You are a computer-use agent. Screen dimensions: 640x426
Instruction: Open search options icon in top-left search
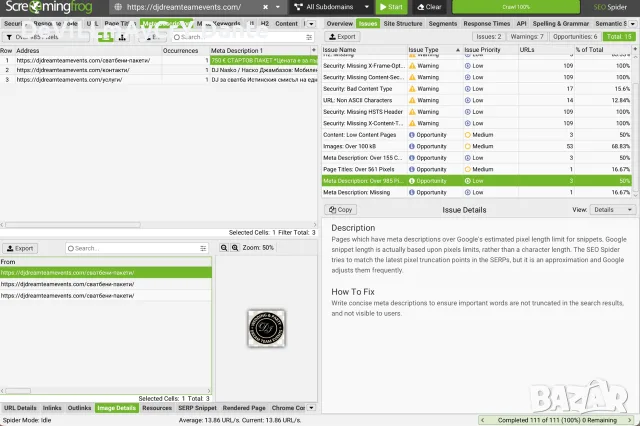[x=309, y=37]
